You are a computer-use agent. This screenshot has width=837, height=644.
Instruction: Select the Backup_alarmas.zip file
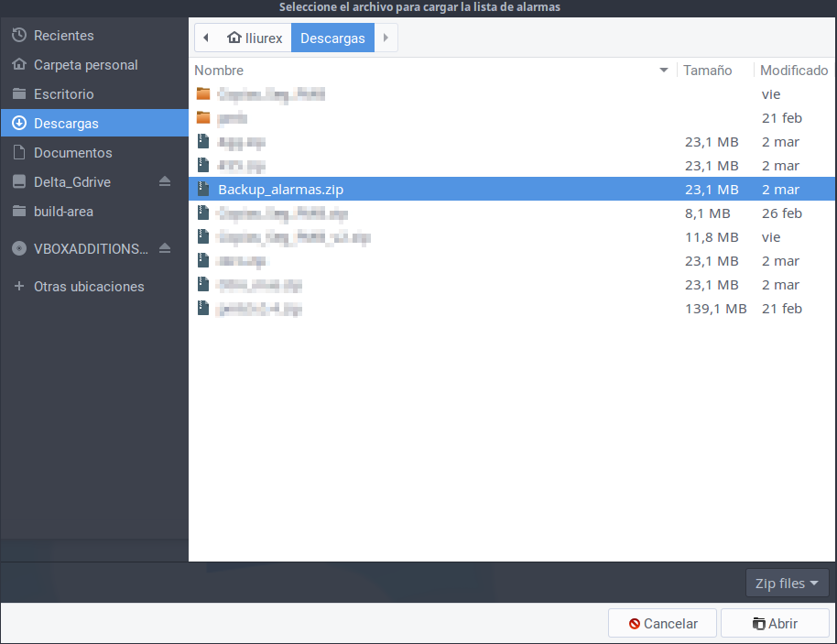pos(280,190)
